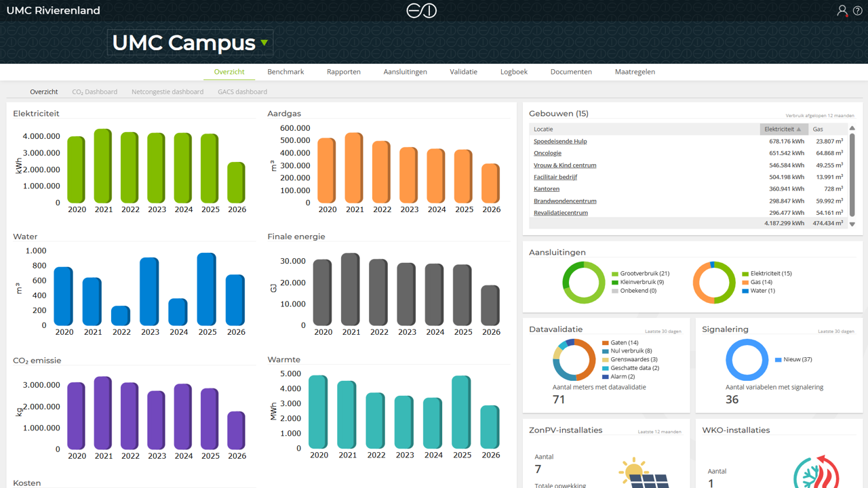
Task: Open the Rapporten tab
Action: [x=344, y=72]
